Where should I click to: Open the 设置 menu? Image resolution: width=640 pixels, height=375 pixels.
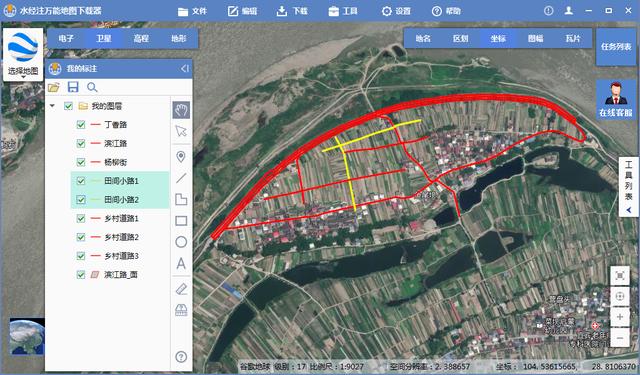(396, 11)
